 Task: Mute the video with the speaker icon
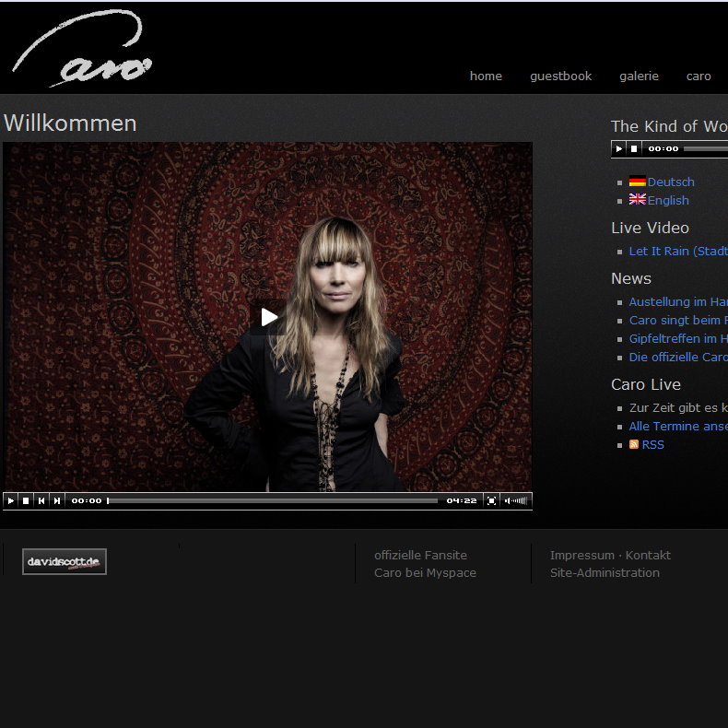(509, 500)
